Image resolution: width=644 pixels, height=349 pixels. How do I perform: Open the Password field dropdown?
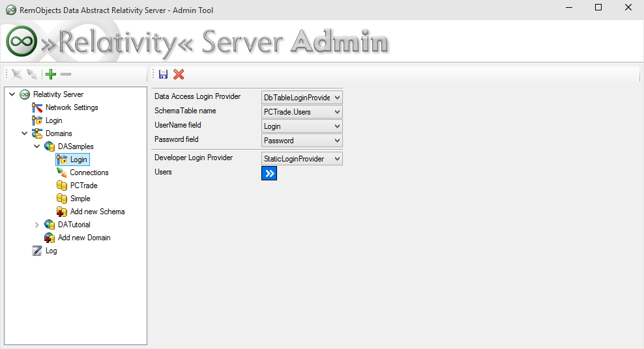[x=337, y=141]
